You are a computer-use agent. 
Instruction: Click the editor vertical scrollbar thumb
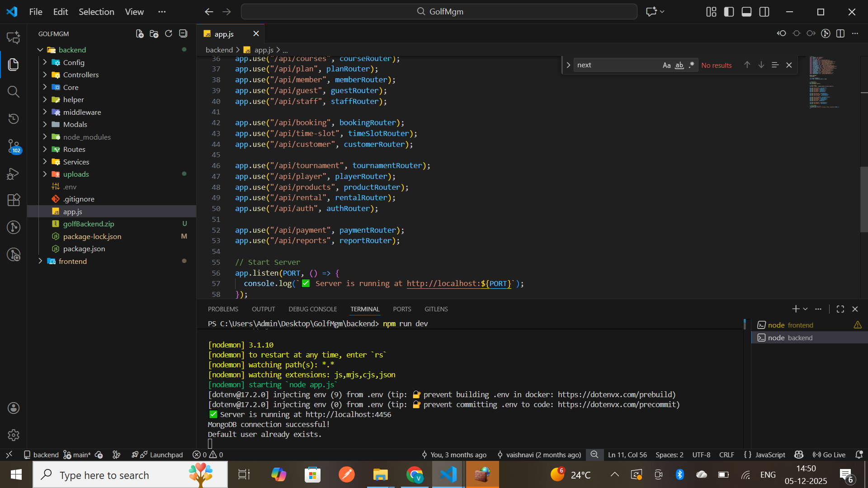coord(863,199)
